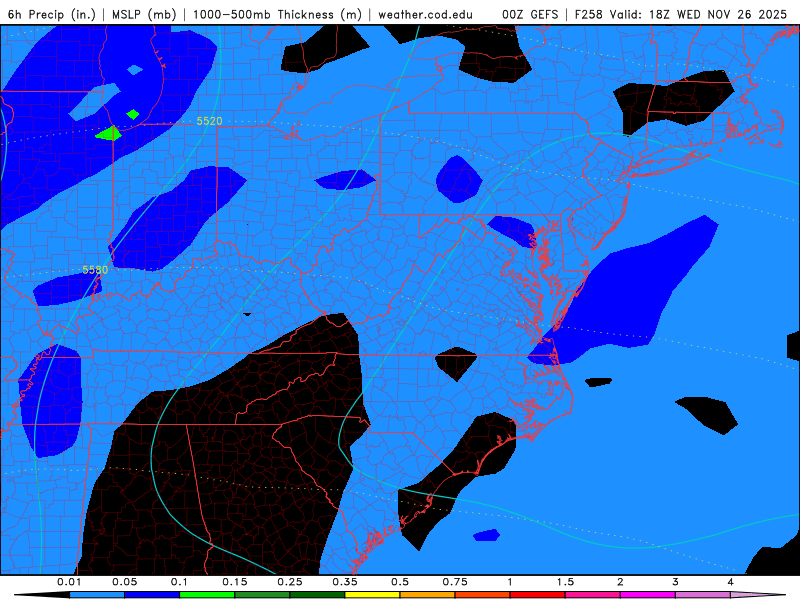Select the "18Z WED NOV 26 2025" valid time
This screenshot has height=600, width=800.
(x=718, y=14)
